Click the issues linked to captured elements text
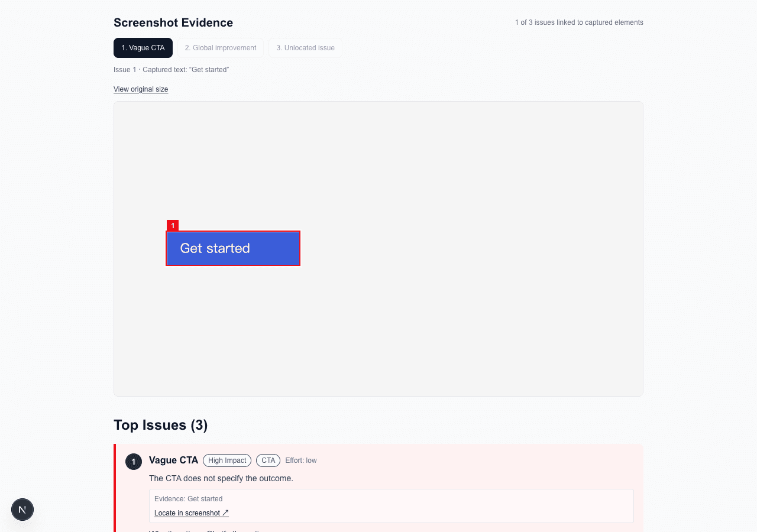This screenshot has width=757, height=532. pos(579,22)
